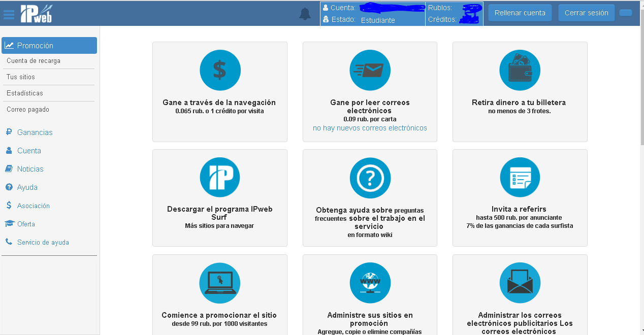The image size is (644, 335).
Task: Open Estadísticas submenu item
Action: tap(25, 93)
